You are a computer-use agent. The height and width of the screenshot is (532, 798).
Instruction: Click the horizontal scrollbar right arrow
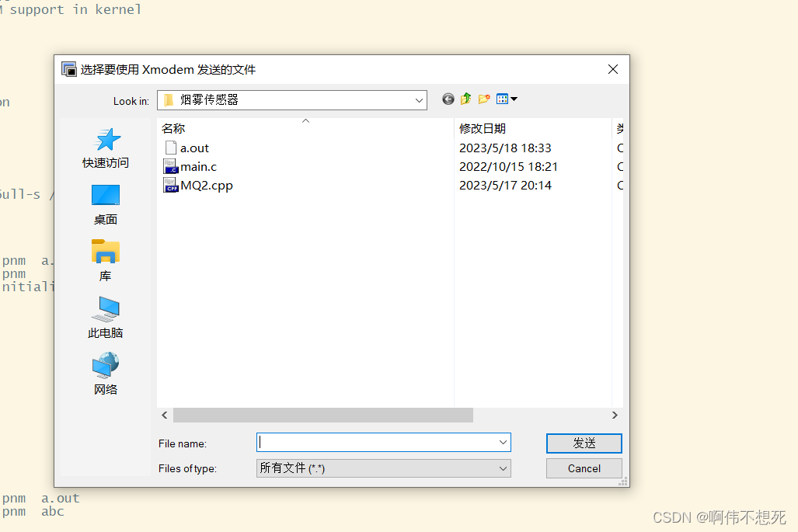pyautogui.click(x=615, y=415)
